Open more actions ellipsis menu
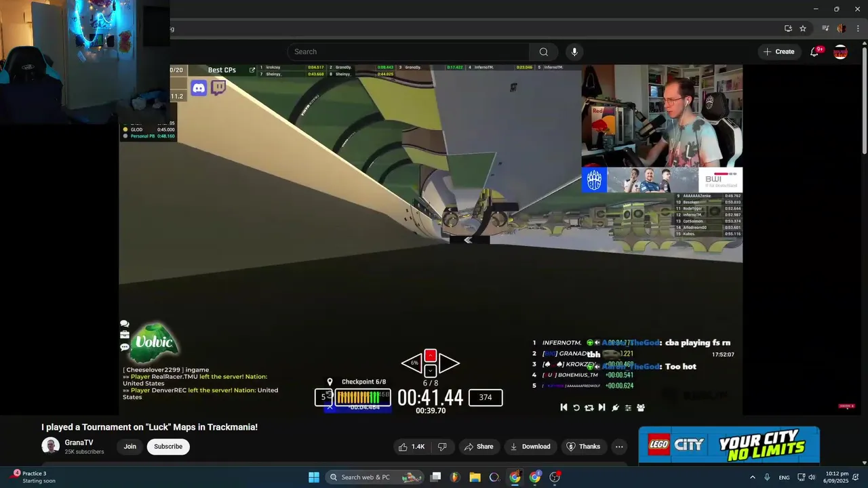 (x=618, y=447)
